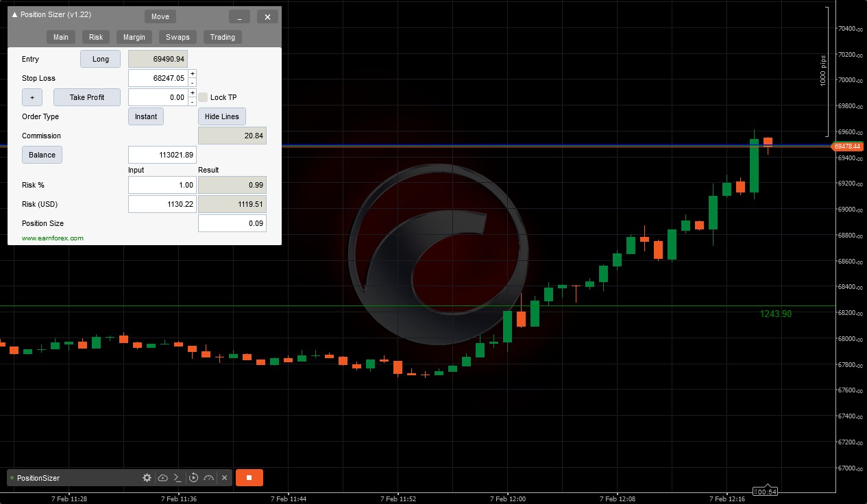Click the Move button in panel header
The height and width of the screenshot is (504, 867).
[160, 16]
